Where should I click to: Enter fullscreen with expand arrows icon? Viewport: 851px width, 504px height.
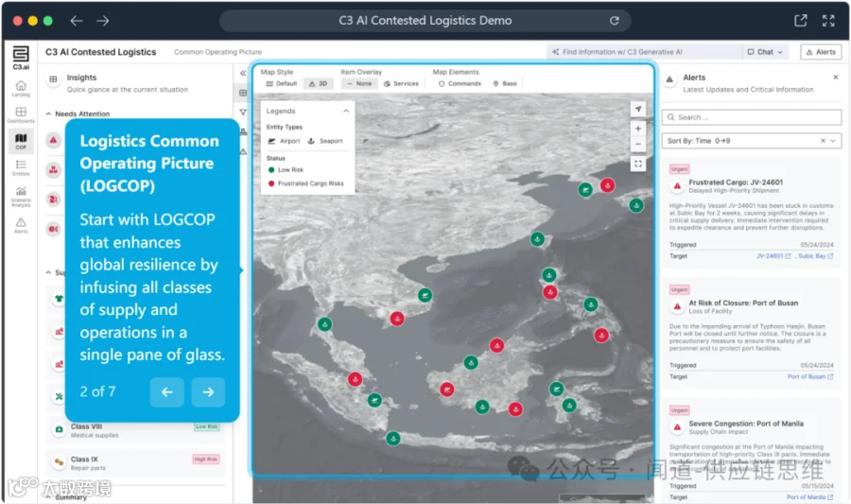coord(828,21)
